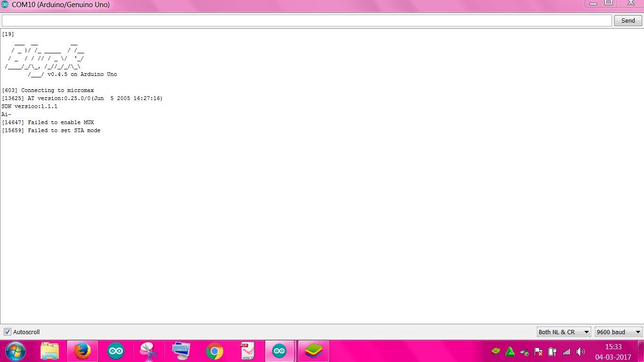Open the Snipping Tool taskbar icon
Image resolution: width=644 pixels, height=362 pixels.
pyautogui.click(x=148, y=351)
